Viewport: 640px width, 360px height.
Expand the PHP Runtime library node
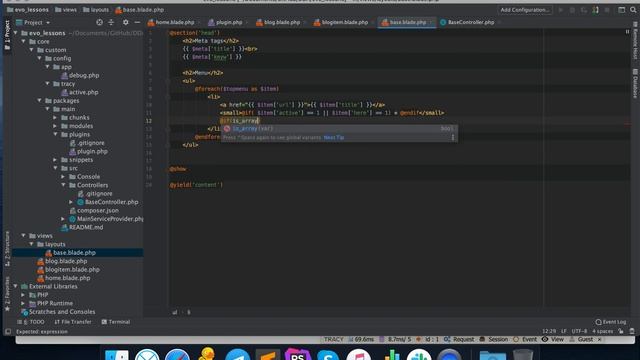click(x=23, y=303)
